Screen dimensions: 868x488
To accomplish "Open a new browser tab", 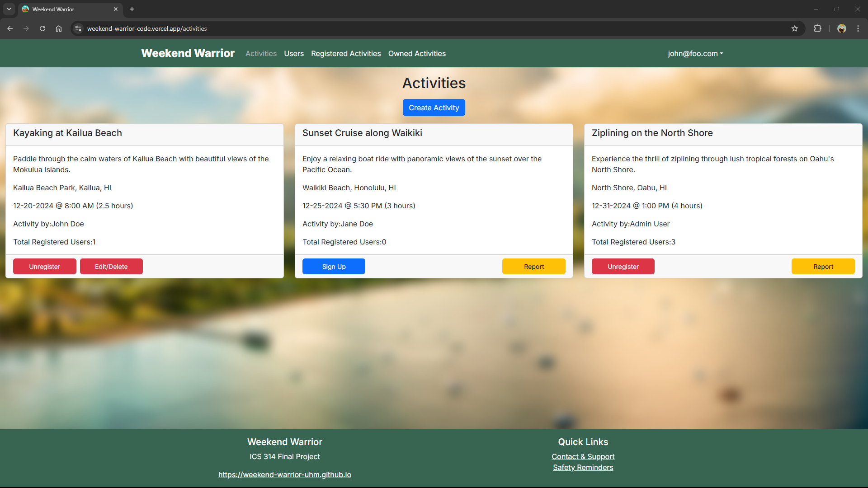I will (132, 9).
